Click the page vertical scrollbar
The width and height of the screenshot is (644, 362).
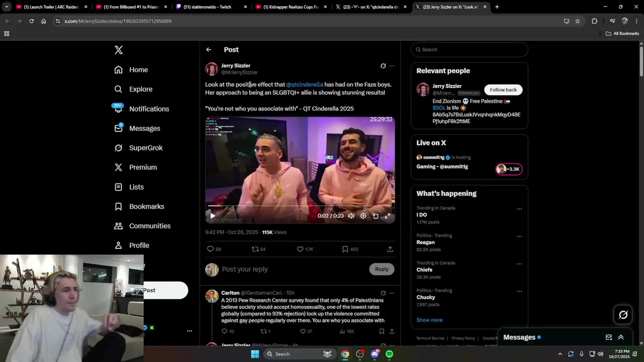641,61
